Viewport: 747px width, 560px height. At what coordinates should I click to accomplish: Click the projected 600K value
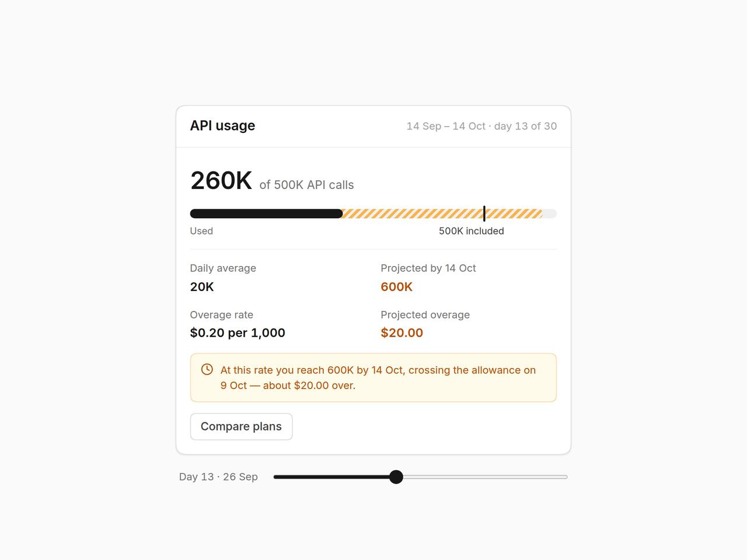pos(397,286)
